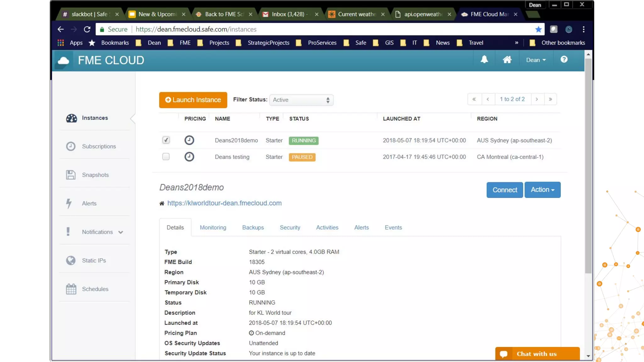Screen dimensions: 644x362
Task: Open the help question mark icon
Action: pos(564,59)
